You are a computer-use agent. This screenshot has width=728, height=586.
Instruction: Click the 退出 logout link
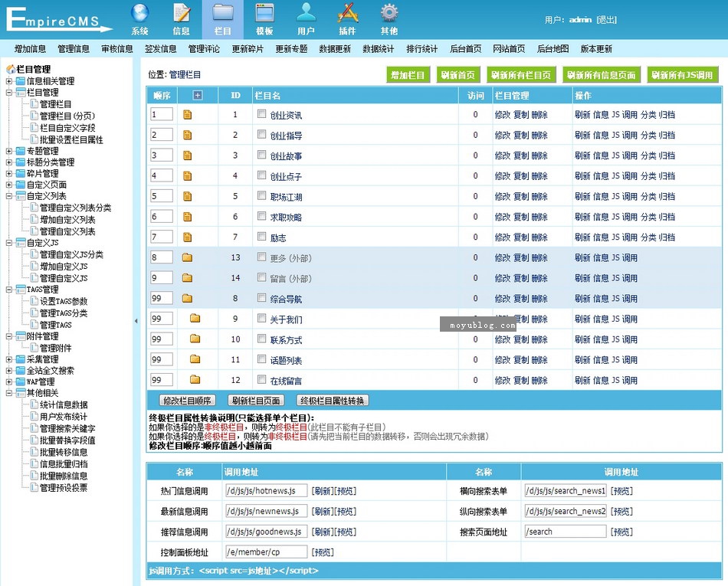tap(606, 19)
